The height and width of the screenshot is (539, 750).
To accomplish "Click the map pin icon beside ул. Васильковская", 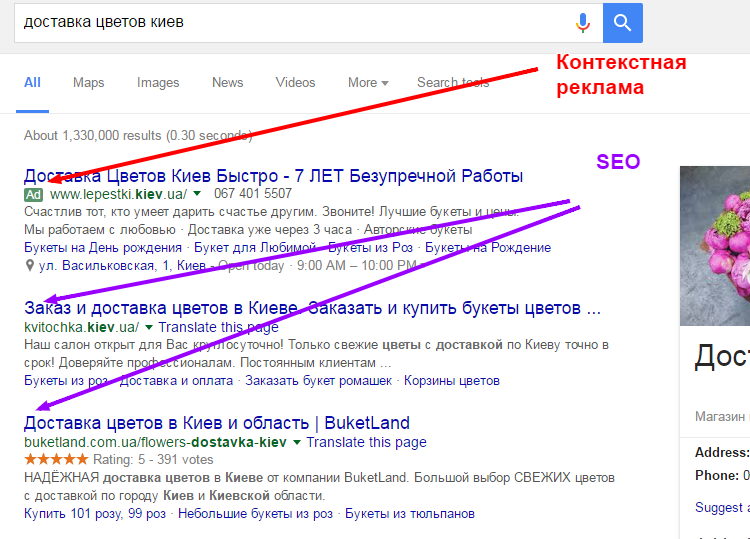I will pos(30,265).
